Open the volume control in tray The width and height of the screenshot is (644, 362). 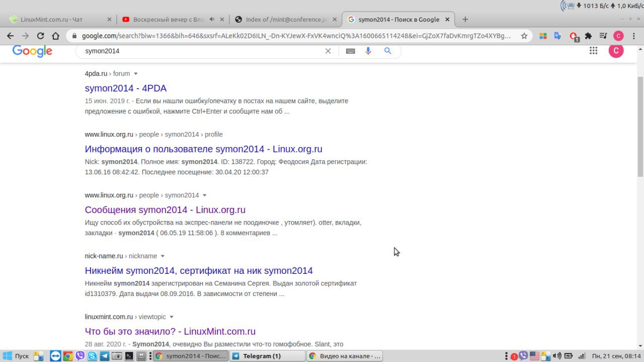[x=557, y=356]
